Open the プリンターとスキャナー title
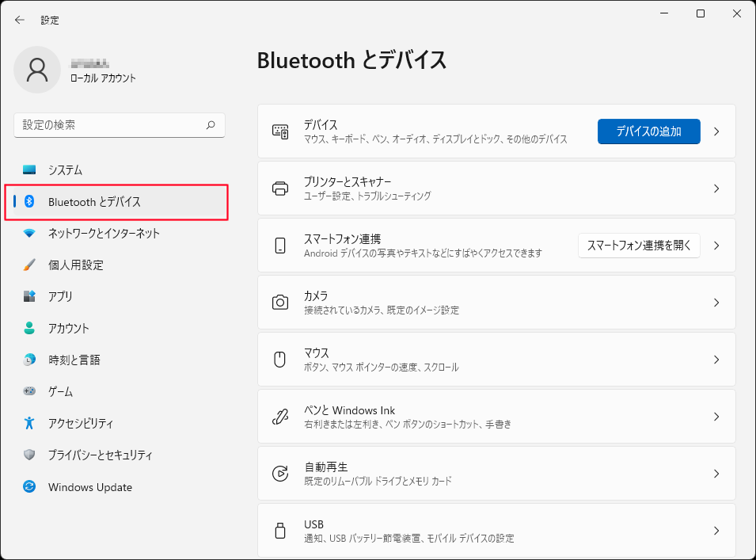The width and height of the screenshot is (756, 560). 348,182
